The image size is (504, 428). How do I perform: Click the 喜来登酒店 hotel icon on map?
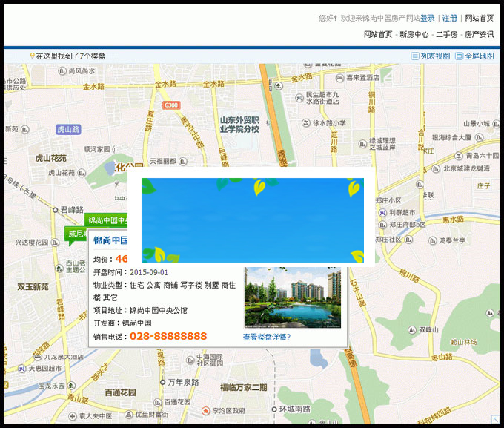[340, 76]
